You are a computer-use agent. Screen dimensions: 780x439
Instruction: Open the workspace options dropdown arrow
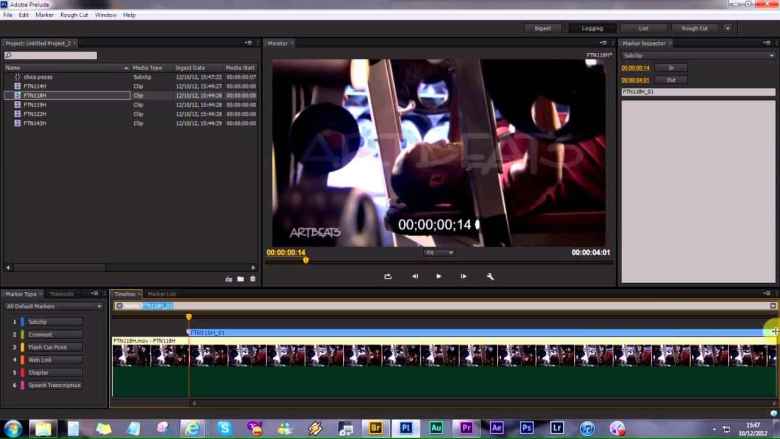pos(727,28)
